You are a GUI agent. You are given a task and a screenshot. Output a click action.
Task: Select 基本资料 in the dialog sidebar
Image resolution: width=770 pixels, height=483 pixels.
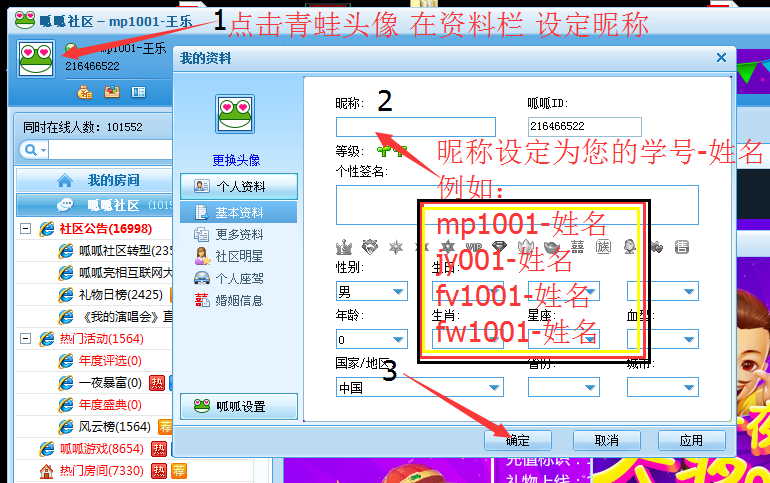click(239, 212)
